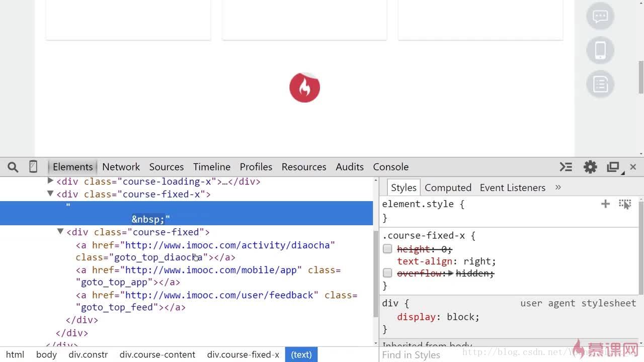Expand the course-loading-x div node
The width and height of the screenshot is (644, 362).
pos(50,181)
